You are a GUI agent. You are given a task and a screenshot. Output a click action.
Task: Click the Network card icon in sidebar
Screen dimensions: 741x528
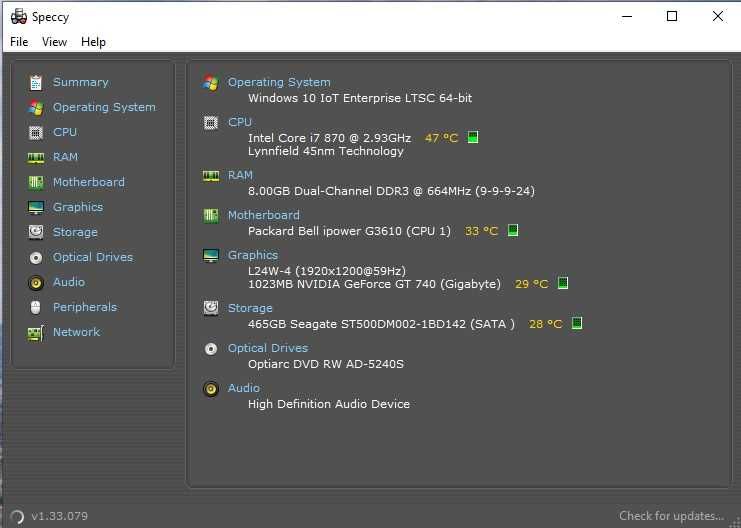(x=36, y=333)
